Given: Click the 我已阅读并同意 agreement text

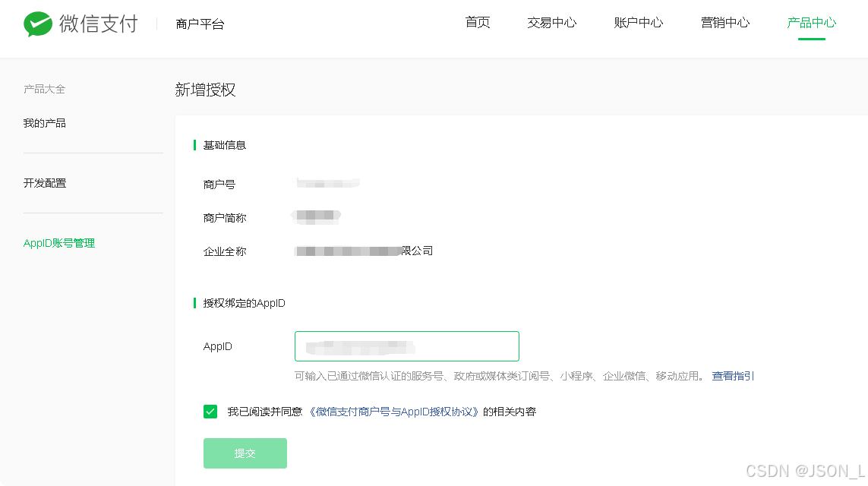Looking at the screenshot, I should coord(264,412).
